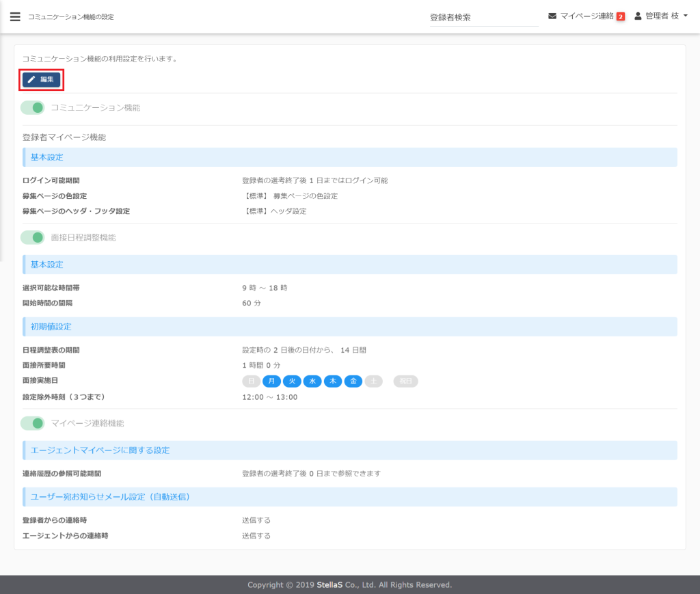The width and height of the screenshot is (700, 594).
Task: Select the 土 (Saturday) interview day pill
Action: tap(373, 381)
